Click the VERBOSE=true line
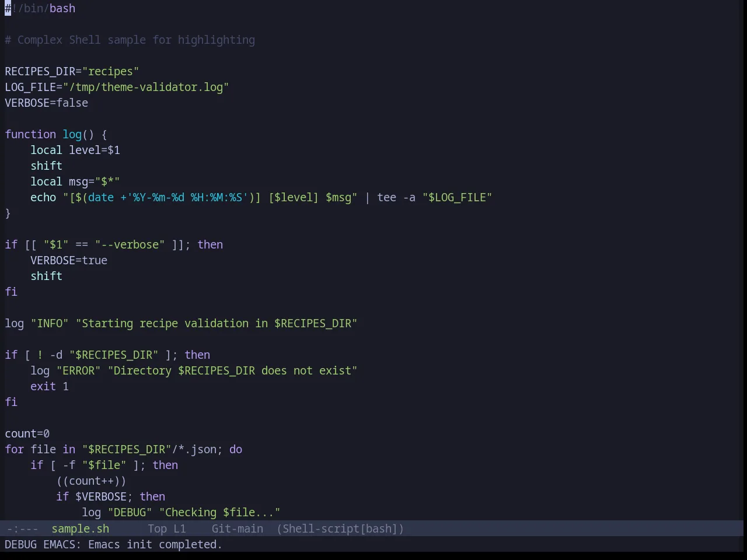The image size is (747, 560). coord(69,260)
